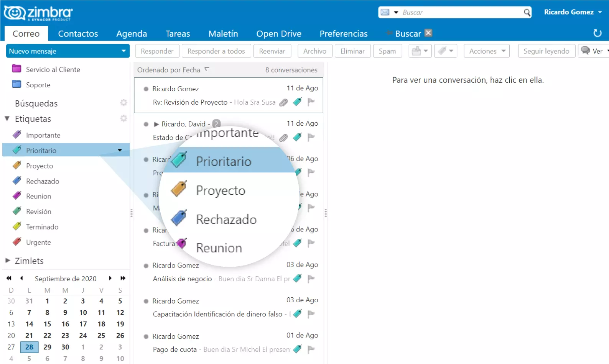Expand the Zimlets section
Screen dimensions: 609x364
8,261
